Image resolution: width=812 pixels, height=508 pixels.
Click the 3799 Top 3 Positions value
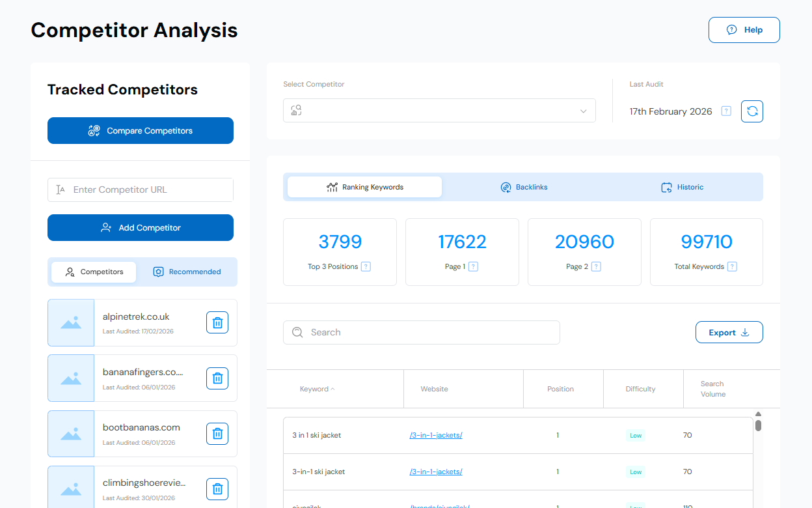coord(340,242)
